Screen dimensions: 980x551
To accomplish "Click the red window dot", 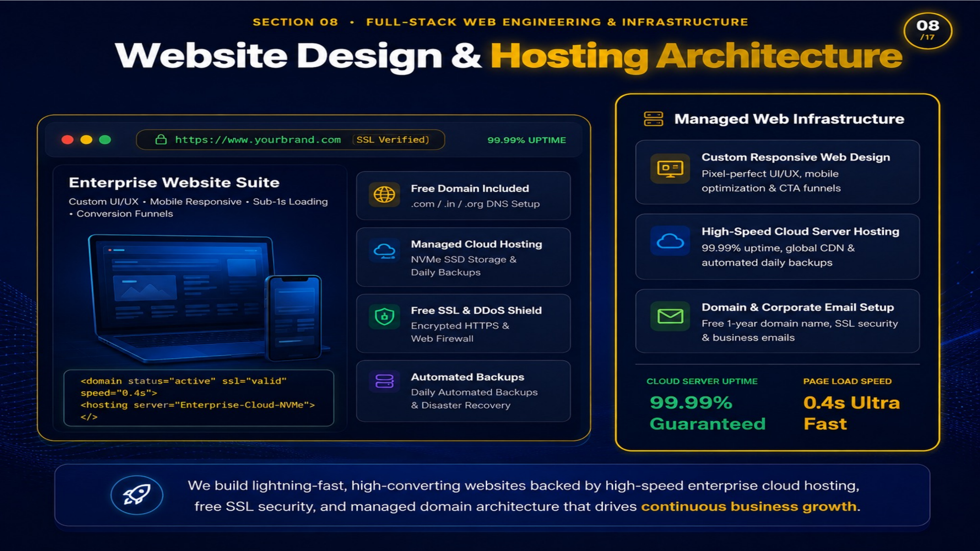I will coord(67,139).
